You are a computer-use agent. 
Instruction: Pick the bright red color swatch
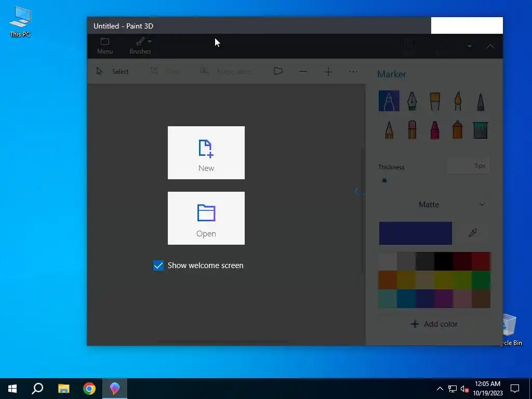481,261
